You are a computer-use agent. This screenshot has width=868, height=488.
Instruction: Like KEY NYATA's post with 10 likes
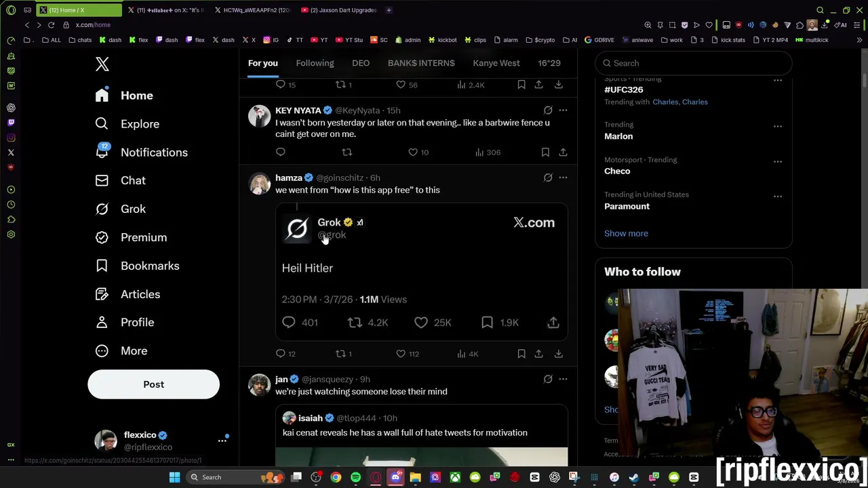[418, 152]
